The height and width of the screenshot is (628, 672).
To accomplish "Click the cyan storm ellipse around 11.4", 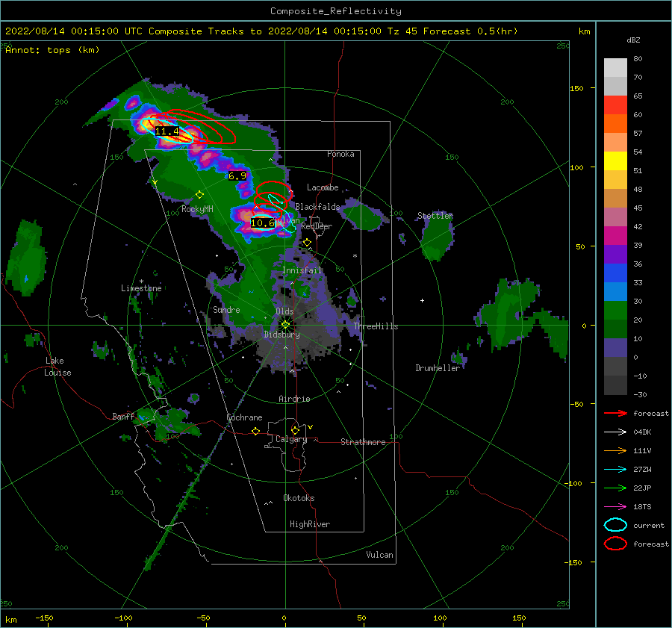I will point(167,131).
